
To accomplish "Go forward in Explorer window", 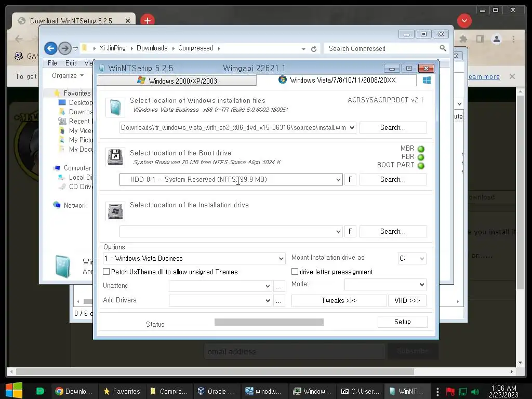I will (x=64, y=48).
